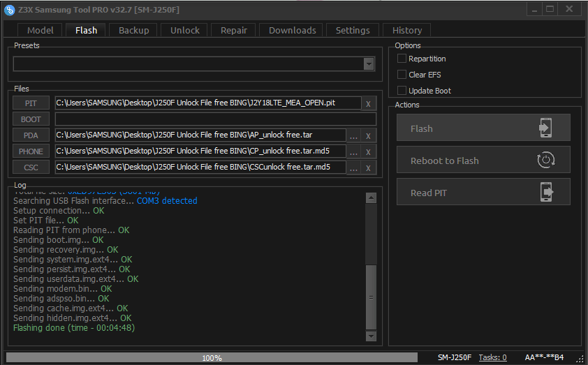Select the 'Sending adspso.bin' log line
This screenshot has height=365, width=588.
tap(61, 299)
